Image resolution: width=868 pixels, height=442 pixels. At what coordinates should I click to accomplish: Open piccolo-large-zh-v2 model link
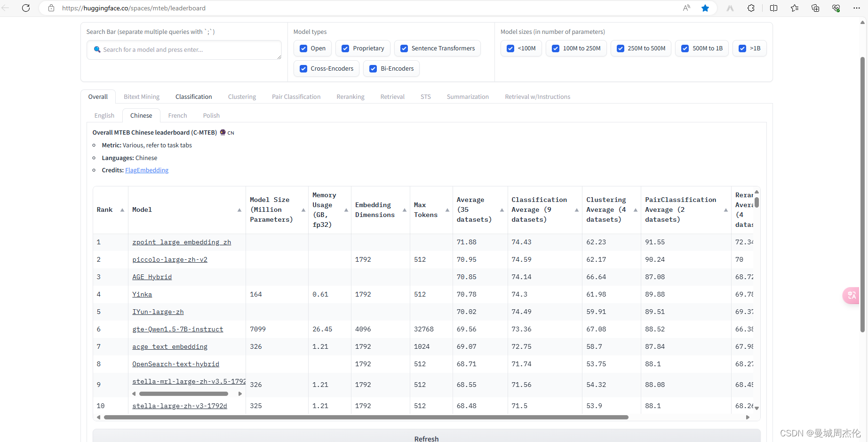click(170, 260)
